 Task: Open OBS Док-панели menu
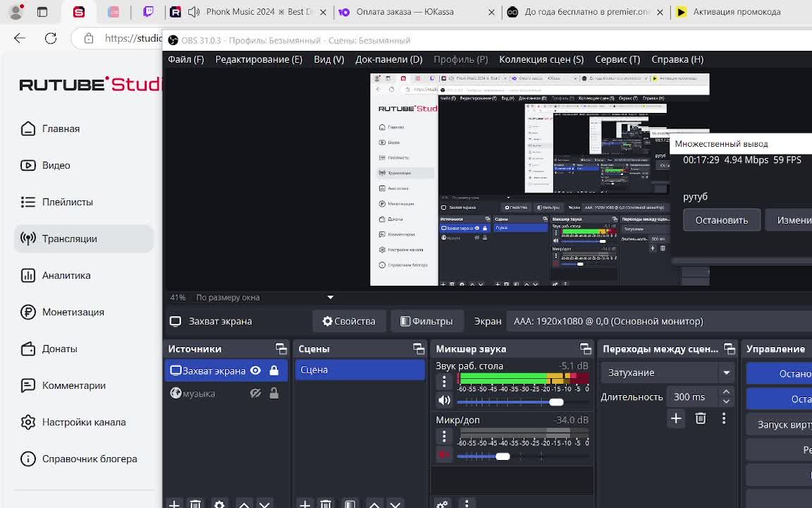389,59
